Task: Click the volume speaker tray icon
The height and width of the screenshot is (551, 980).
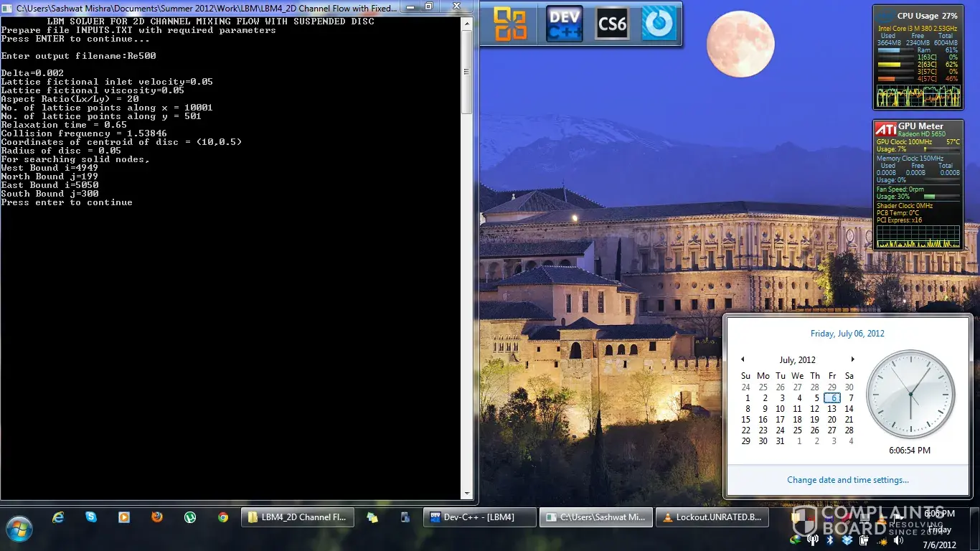Action: pos(898,540)
